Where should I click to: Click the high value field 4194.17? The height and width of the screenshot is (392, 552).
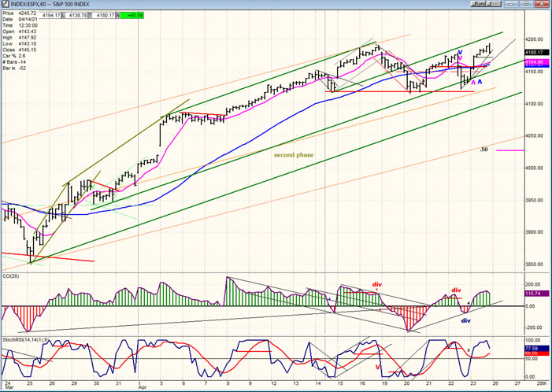click(x=50, y=16)
